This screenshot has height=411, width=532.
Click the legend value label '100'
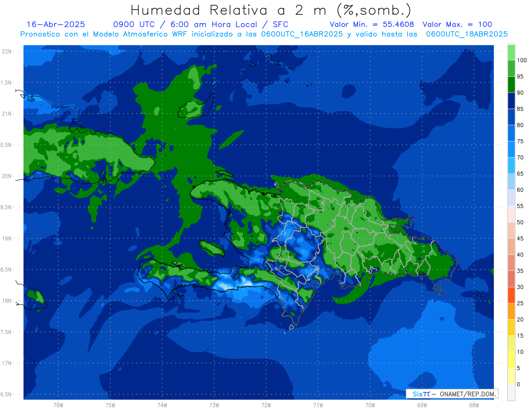pos(521,60)
